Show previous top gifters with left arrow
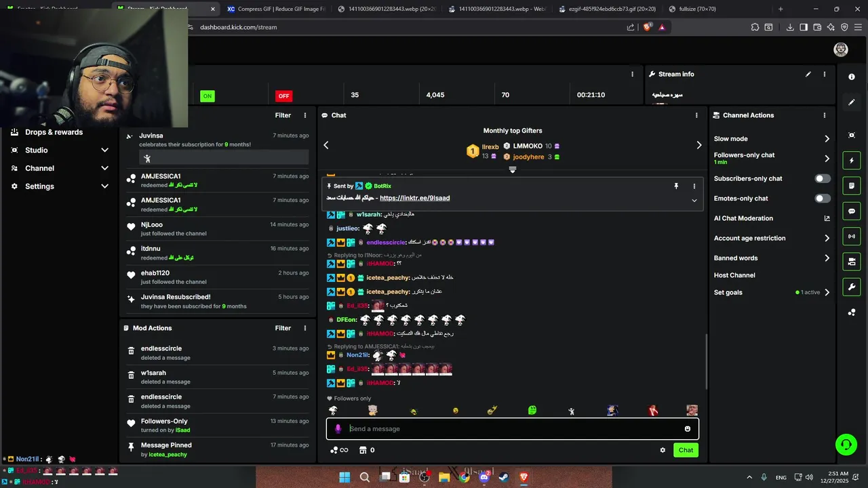Image resolution: width=868 pixels, height=488 pixels. point(326,145)
